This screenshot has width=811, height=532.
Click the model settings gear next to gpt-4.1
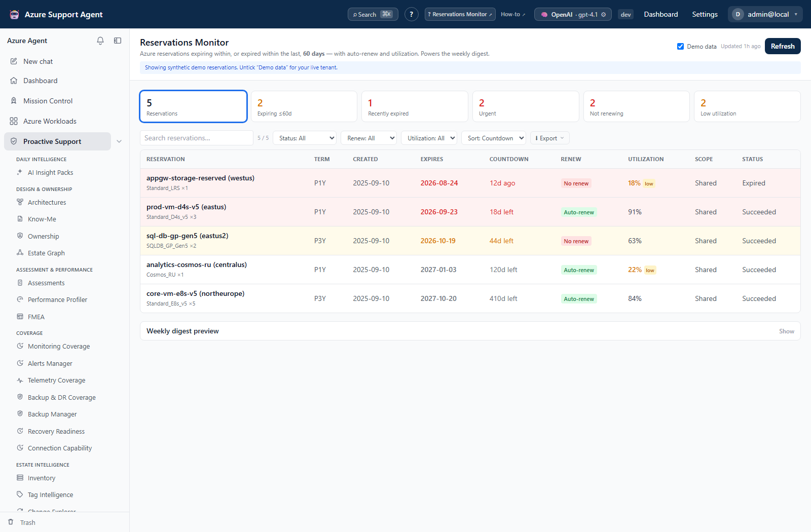click(x=604, y=15)
